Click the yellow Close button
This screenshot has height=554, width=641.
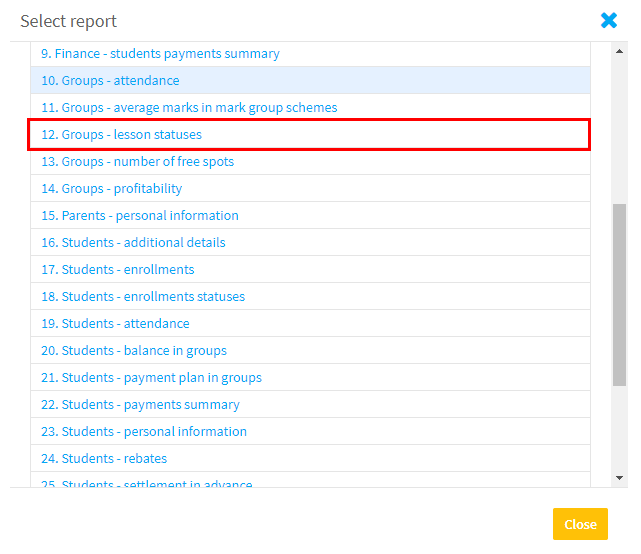(x=580, y=524)
